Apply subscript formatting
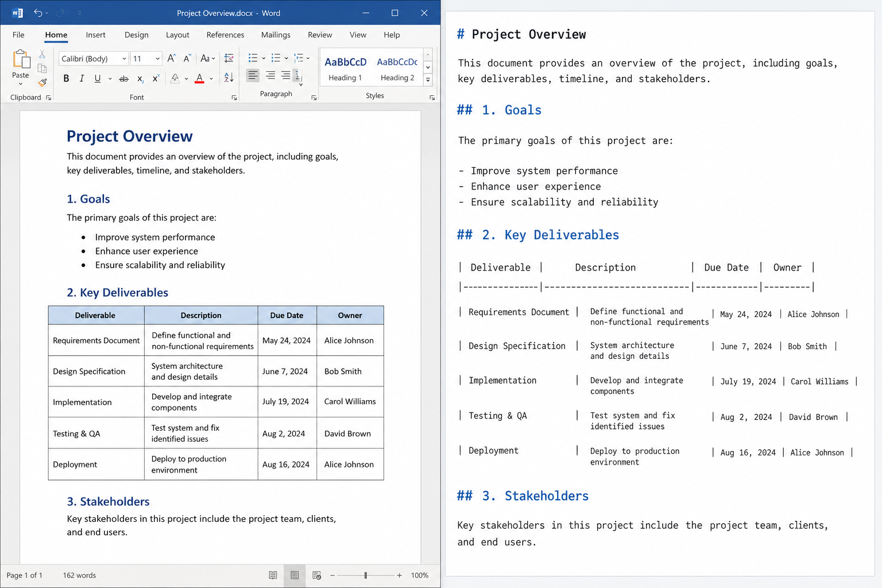 tap(140, 79)
